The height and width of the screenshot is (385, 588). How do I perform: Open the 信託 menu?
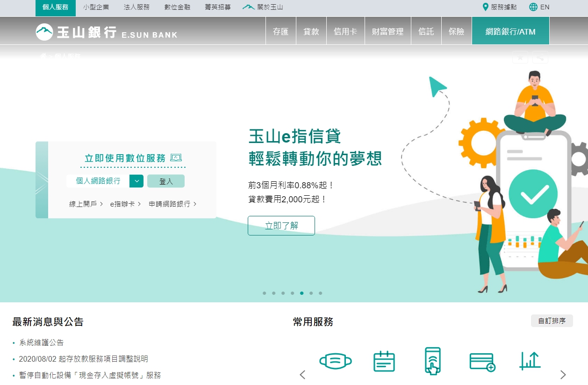coord(426,31)
